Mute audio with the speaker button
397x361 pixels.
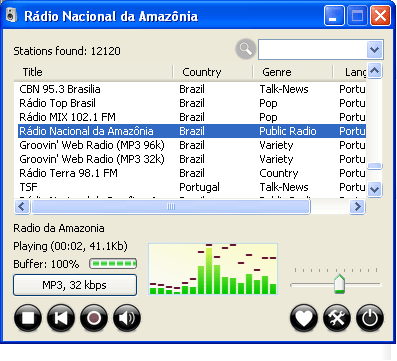click(127, 318)
